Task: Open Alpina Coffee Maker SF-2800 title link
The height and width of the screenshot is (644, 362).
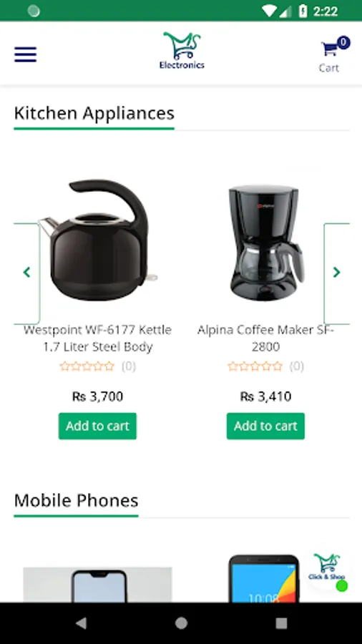Action: click(265, 338)
